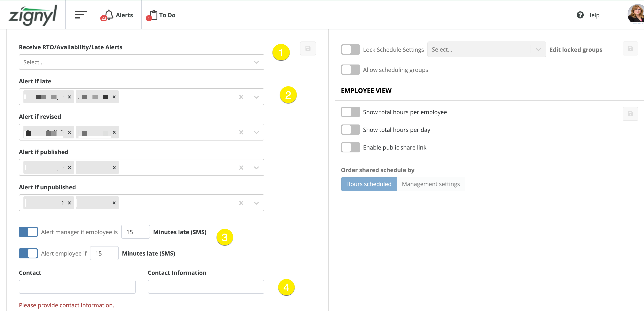Clear all Alert if late recipients
This screenshot has height=311, width=644.
click(241, 97)
